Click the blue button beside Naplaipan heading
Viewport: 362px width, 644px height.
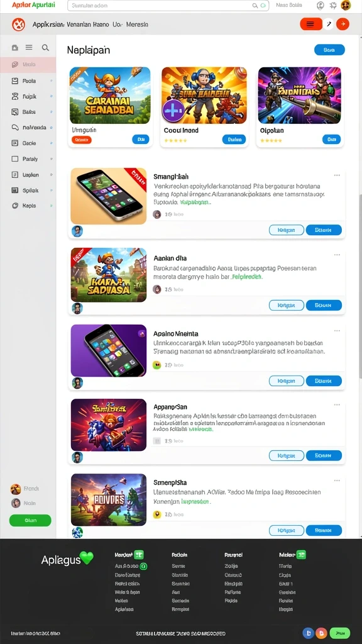329,50
